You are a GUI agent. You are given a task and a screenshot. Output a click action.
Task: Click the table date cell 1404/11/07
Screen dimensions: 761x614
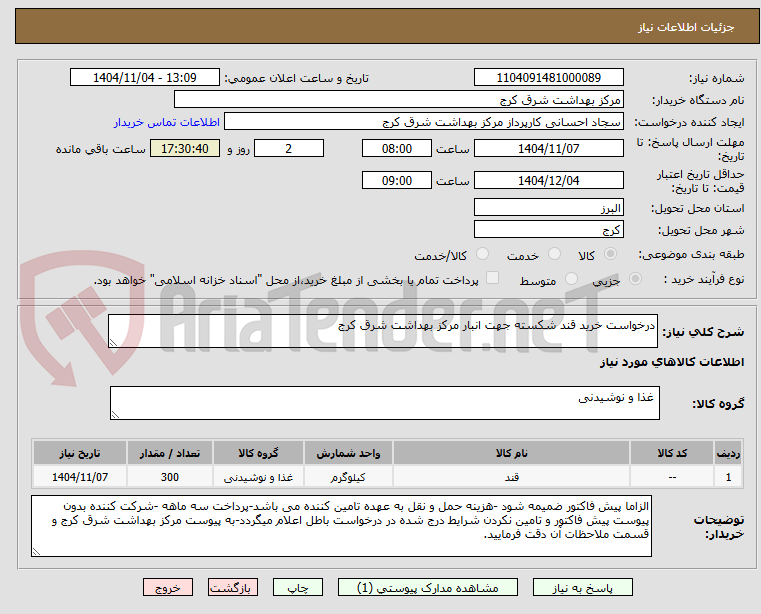pyautogui.click(x=80, y=477)
